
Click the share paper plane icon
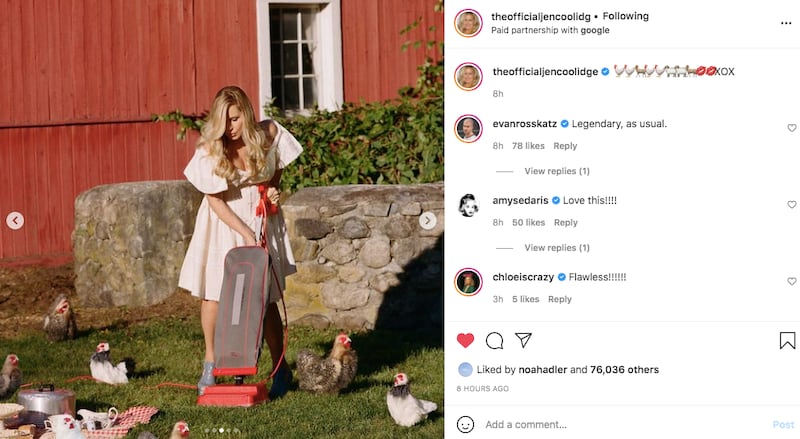tap(523, 340)
